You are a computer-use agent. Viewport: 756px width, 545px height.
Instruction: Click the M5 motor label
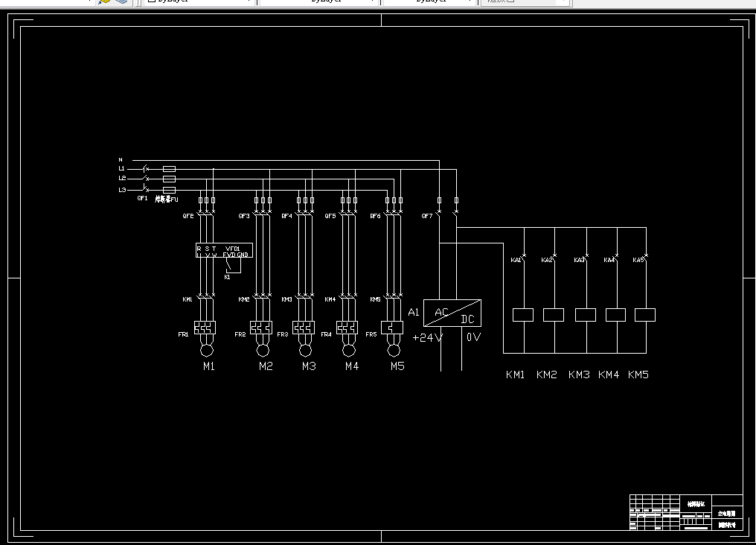(397, 366)
